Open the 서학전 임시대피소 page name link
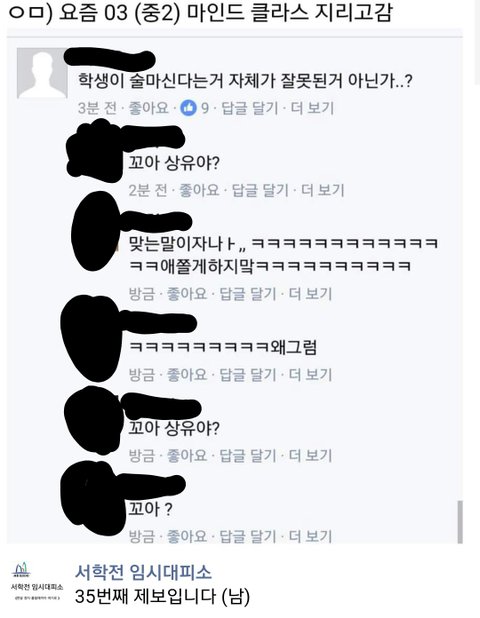Image resolution: width=480 pixels, height=618 pixels. [x=143, y=572]
